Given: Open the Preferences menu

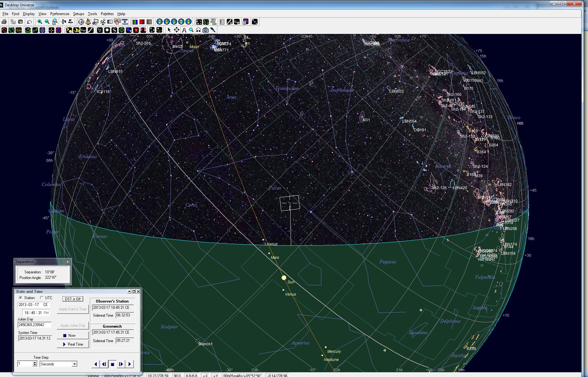Looking at the screenshot, I should pos(60,14).
